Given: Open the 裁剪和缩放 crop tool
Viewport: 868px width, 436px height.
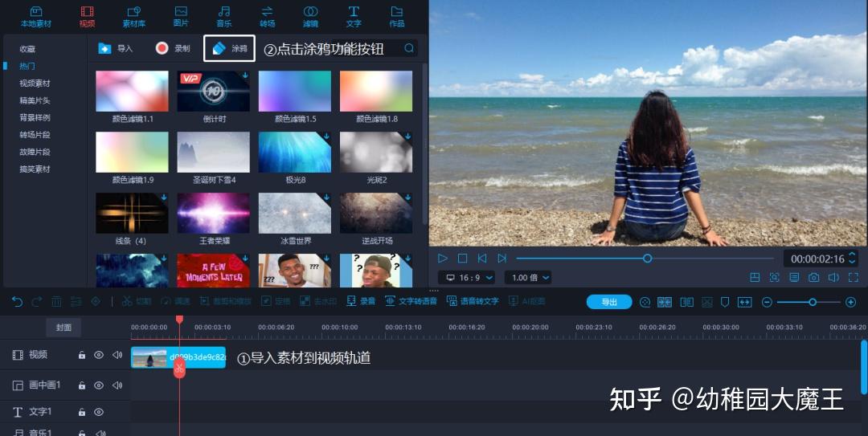Looking at the screenshot, I should coord(226,302).
